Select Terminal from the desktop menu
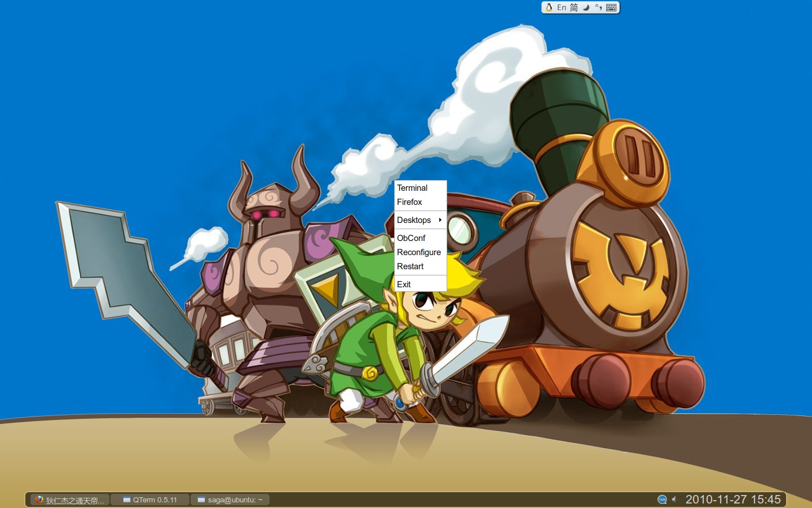 pos(420,188)
